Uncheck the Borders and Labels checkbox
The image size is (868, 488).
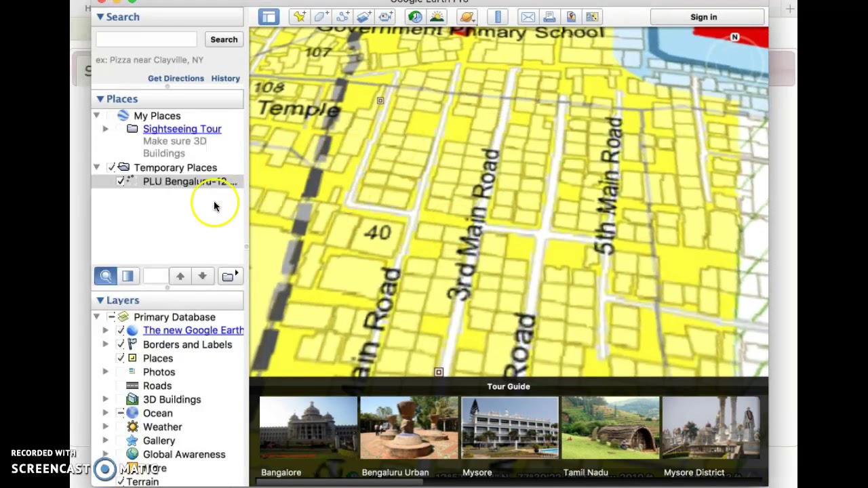point(121,344)
